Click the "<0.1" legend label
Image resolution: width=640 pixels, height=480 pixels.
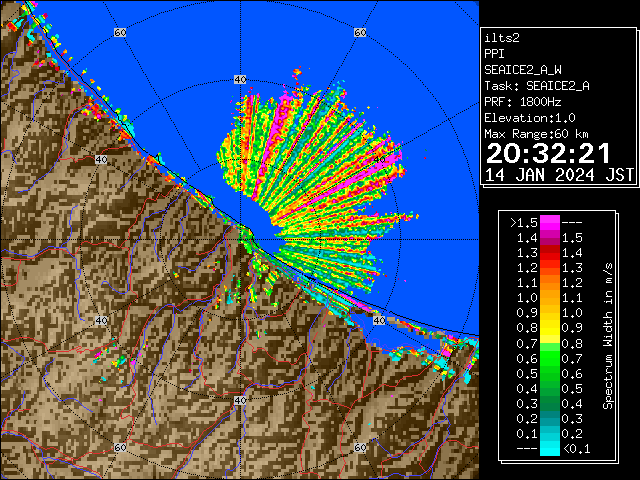(x=576, y=449)
